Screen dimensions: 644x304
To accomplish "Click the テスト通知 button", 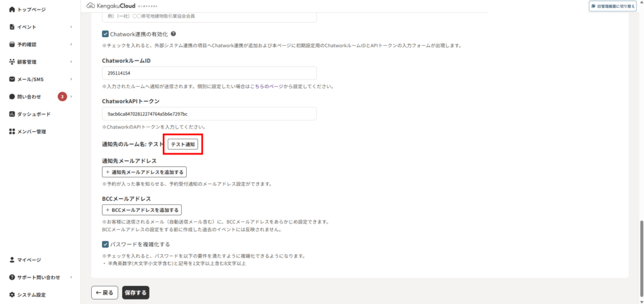I will point(183,144).
